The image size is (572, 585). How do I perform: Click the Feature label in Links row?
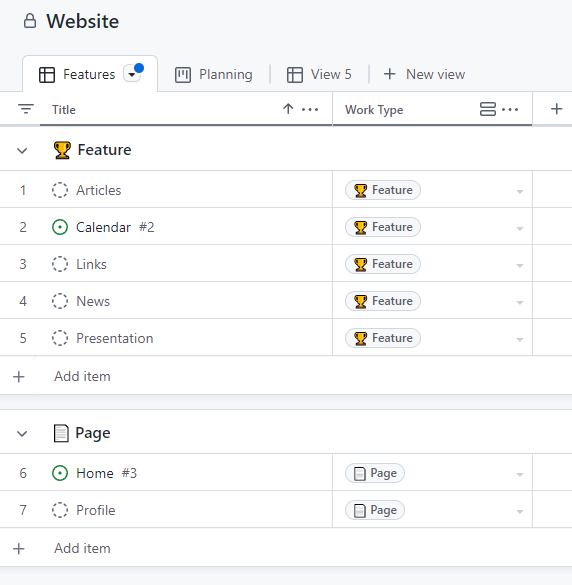click(x=383, y=264)
